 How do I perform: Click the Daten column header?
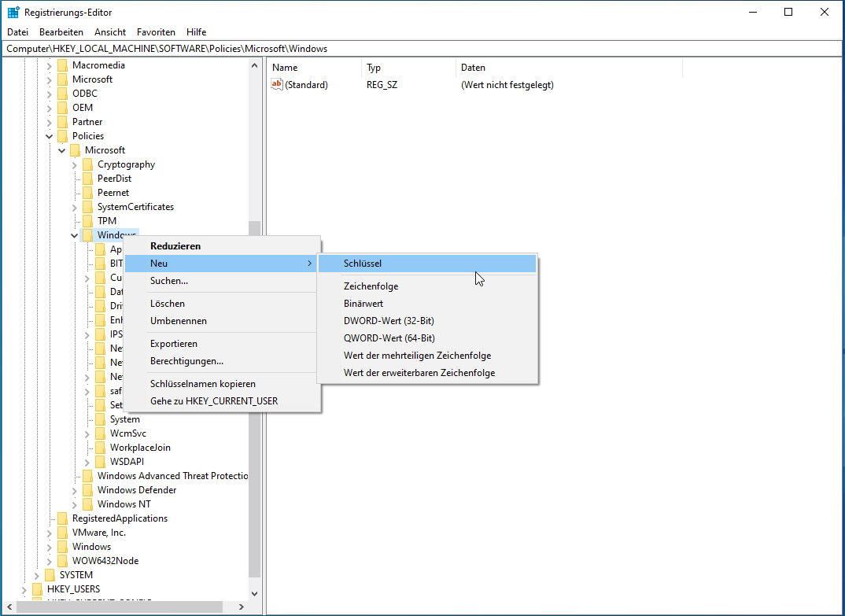pos(473,68)
